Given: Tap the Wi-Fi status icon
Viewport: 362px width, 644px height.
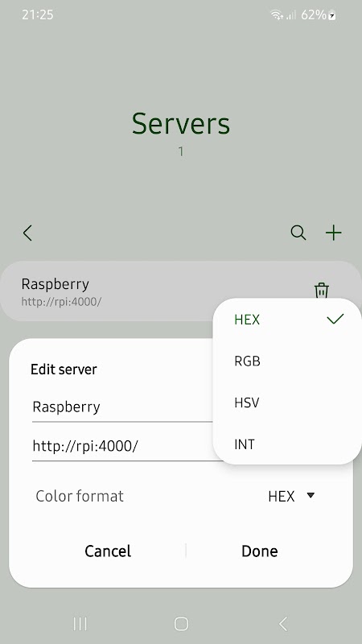Looking at the screenshot, I should point(277,15).
